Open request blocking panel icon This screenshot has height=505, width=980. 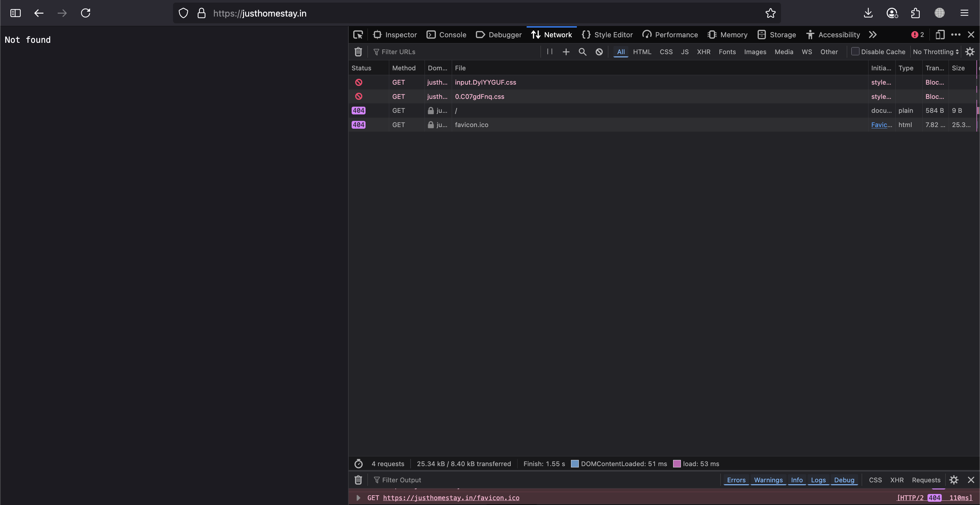[599, 52]
